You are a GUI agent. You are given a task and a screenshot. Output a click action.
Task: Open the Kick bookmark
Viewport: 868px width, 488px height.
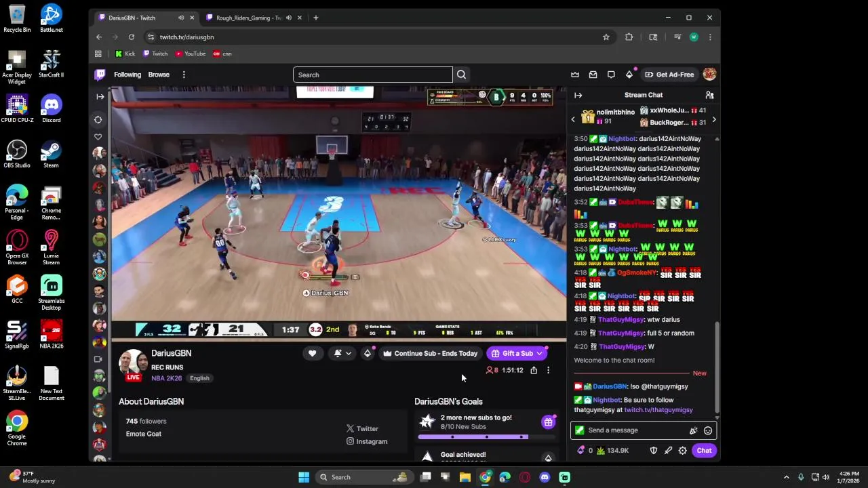point(125,54)
